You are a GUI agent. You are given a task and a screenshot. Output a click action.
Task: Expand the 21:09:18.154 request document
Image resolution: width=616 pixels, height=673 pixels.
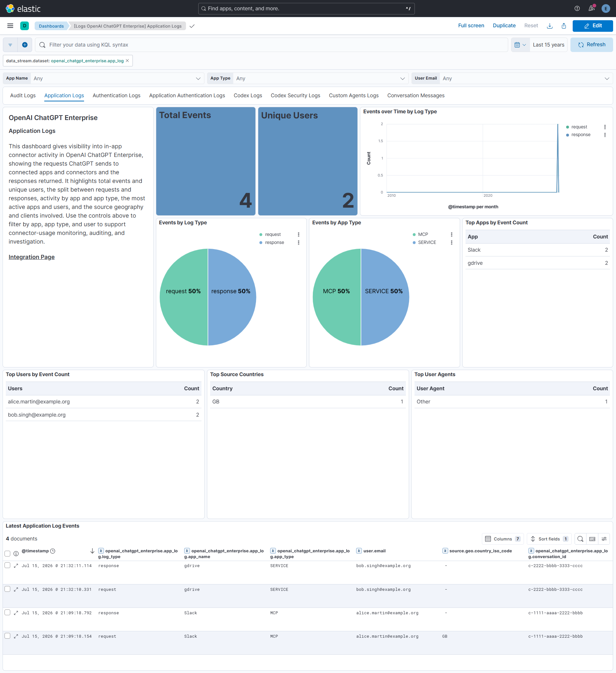(x=16, y=636)
